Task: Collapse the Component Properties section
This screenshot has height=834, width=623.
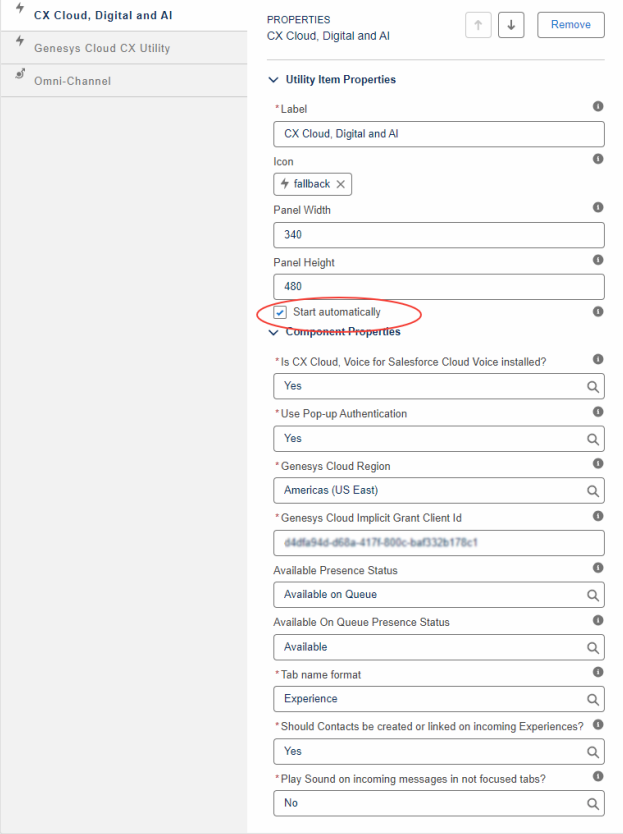Action: tap(273, 332)
